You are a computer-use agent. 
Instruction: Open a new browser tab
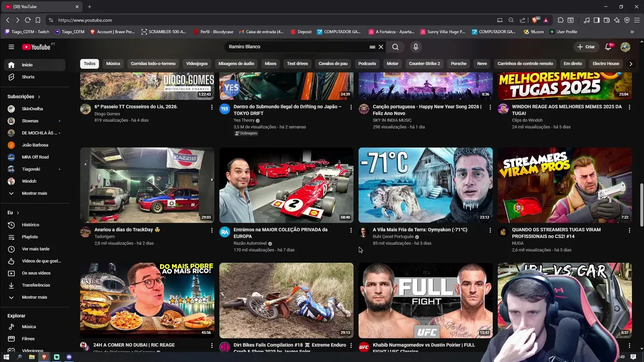[90, 7]
